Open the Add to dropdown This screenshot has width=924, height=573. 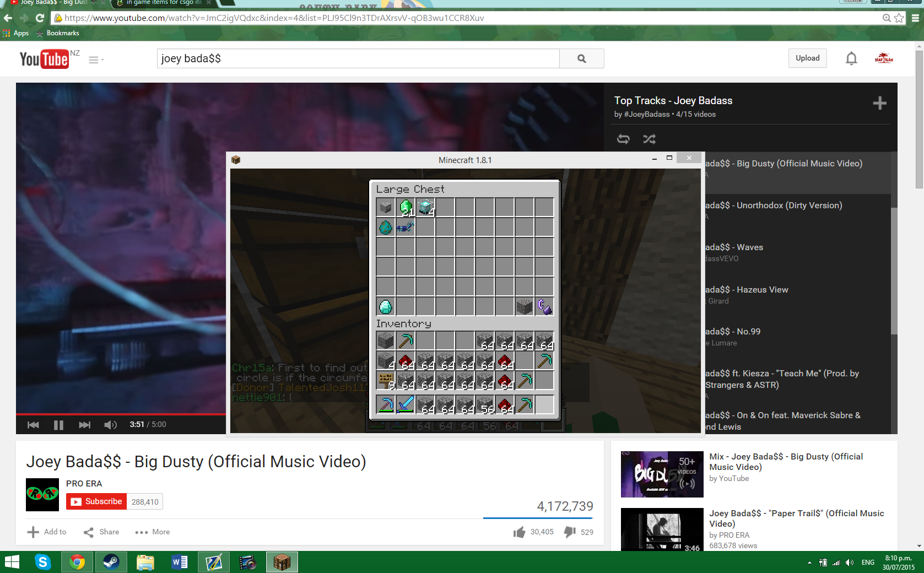pos(47,532)
